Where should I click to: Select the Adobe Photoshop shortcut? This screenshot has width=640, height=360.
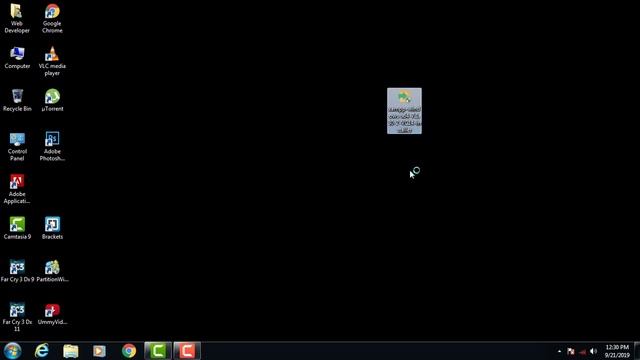[52, 147]
